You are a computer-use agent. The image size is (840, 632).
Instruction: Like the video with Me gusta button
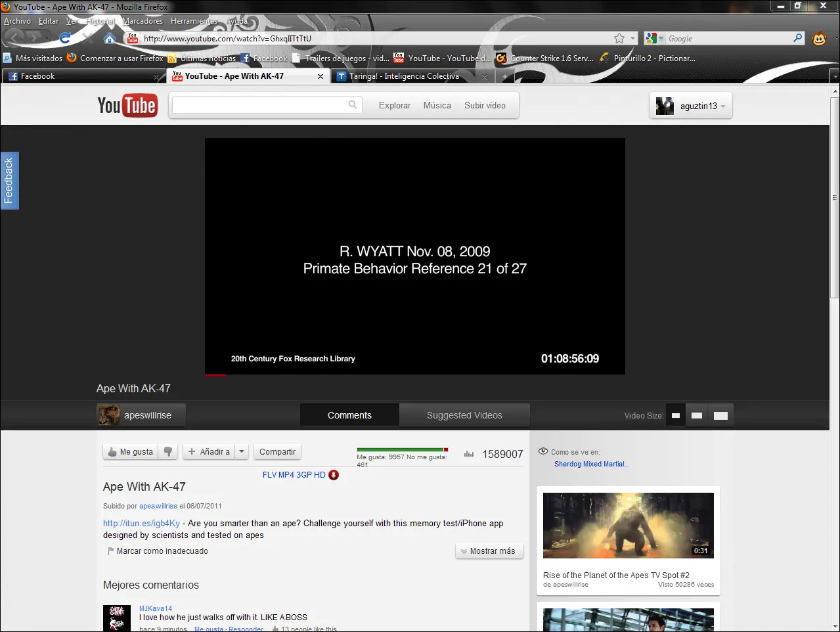point(131,451)
